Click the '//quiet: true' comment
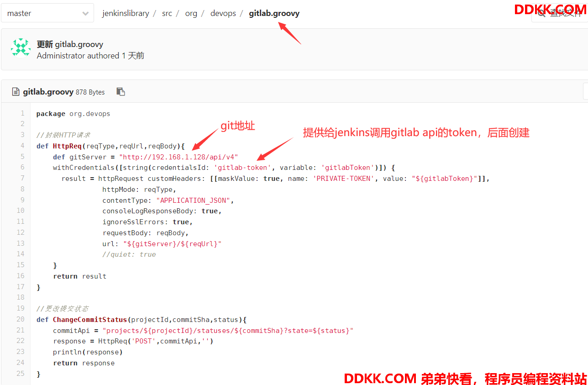Image resolution: width=588 pixels, height=385 pixels. pyautogui.click(x=129, y=255)
